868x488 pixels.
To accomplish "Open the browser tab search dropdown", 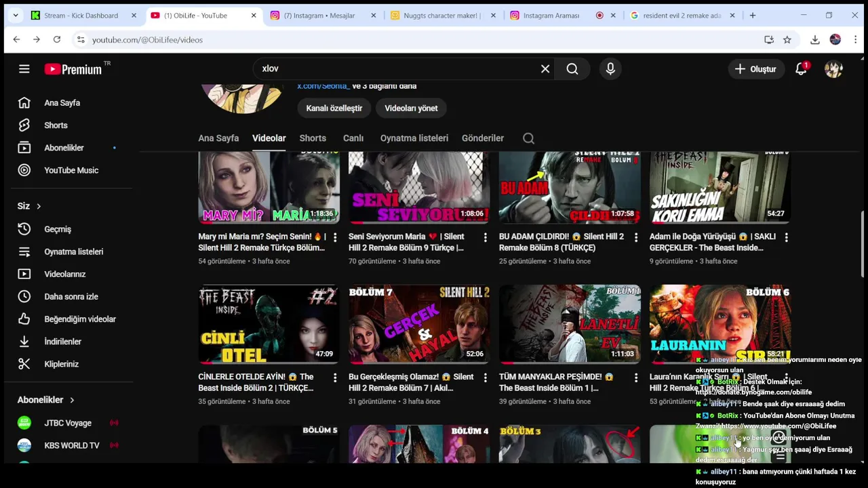I will click(x=15, y=15).
